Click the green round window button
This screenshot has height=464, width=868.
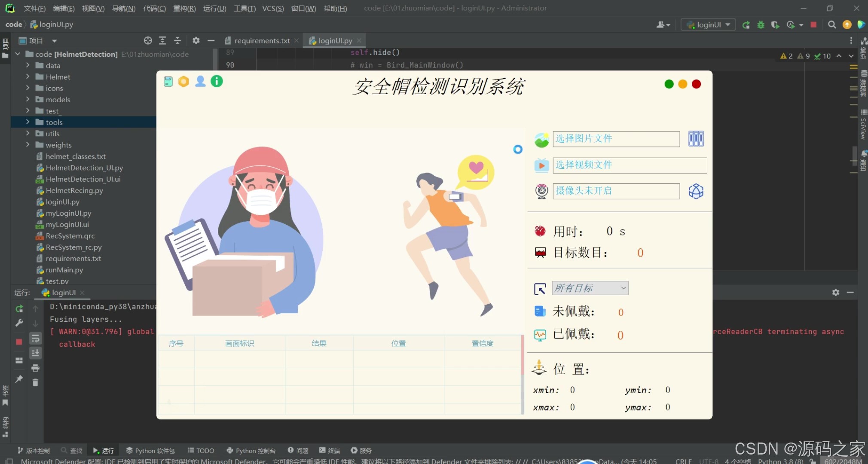(669, 84)
